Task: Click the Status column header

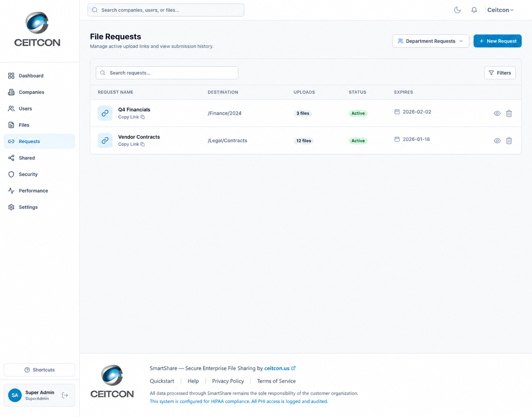Action: click(x=357, y=92)
